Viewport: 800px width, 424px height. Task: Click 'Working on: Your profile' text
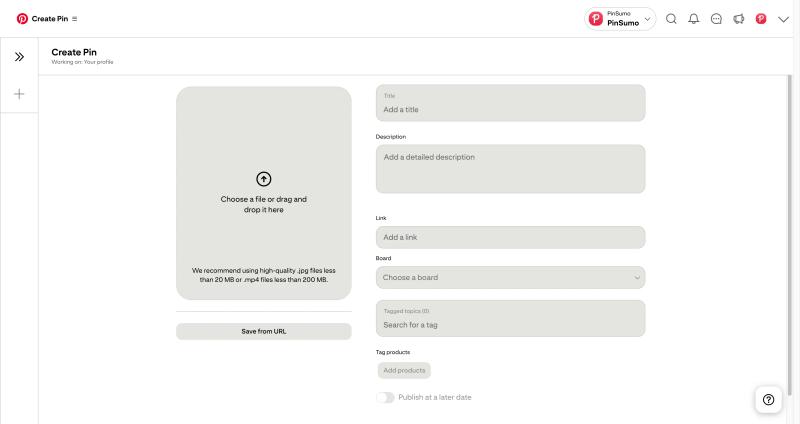pyautogui.click(x=82, y=62)
